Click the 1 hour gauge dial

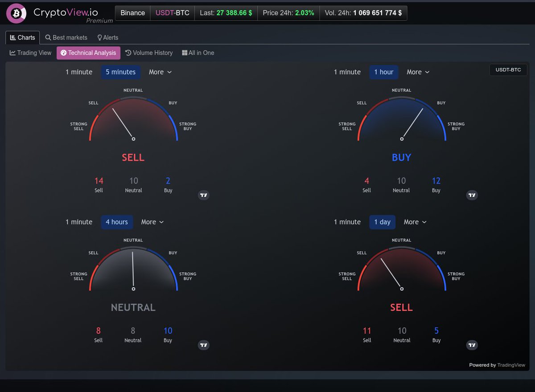pos(402,118)
